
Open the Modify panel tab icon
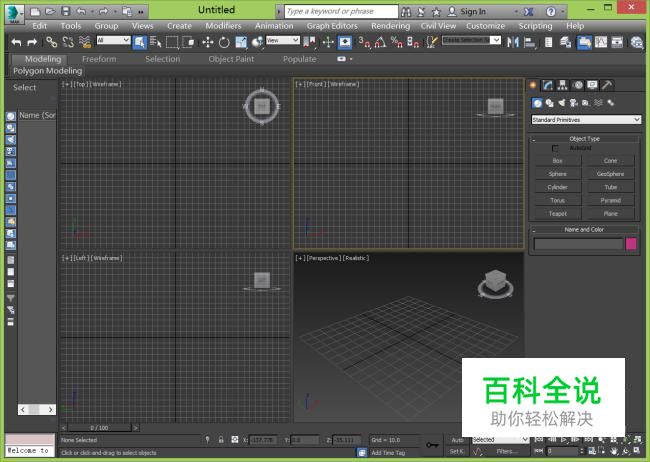click(548, 85)
